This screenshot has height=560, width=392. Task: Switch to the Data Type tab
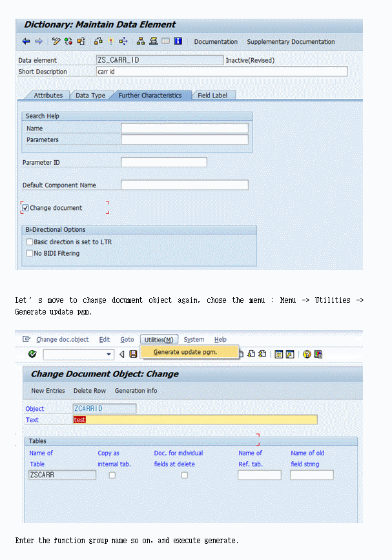coord(90,96)
